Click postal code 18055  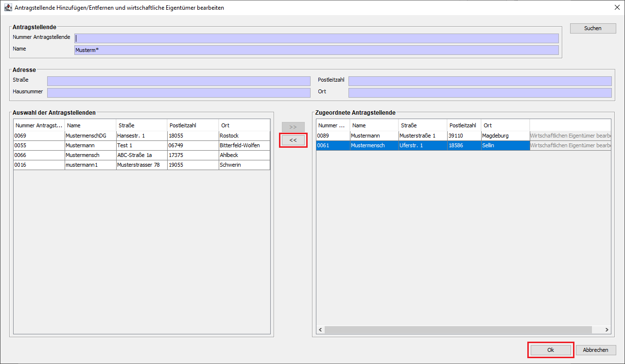193,136
